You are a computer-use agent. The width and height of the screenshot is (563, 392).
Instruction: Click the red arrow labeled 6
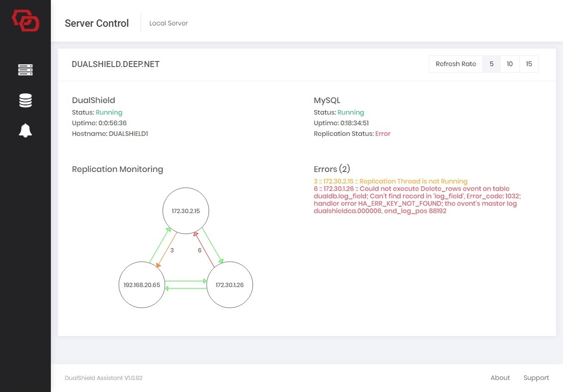204,248
